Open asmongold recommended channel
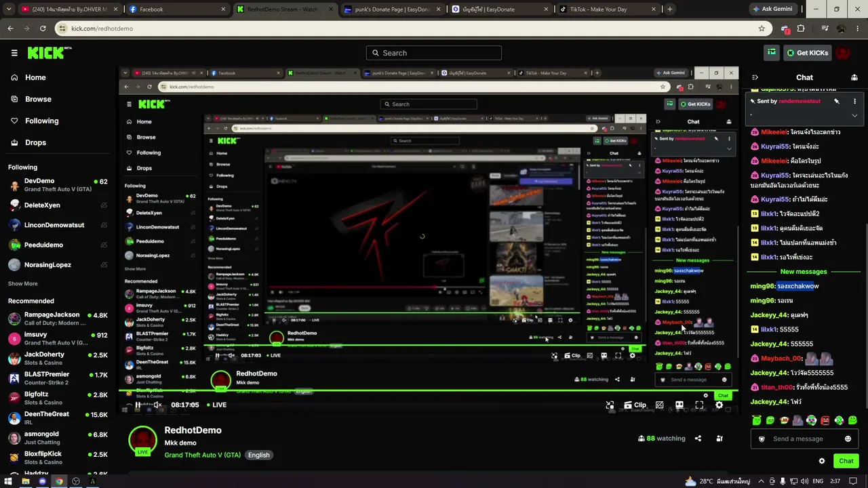868x488 pixels. click(58, 438)
